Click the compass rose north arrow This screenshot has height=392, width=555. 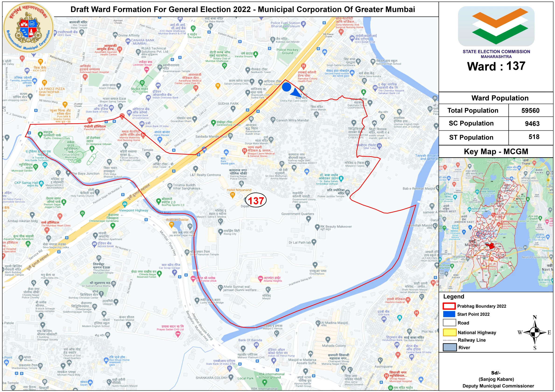click(535, 332)
